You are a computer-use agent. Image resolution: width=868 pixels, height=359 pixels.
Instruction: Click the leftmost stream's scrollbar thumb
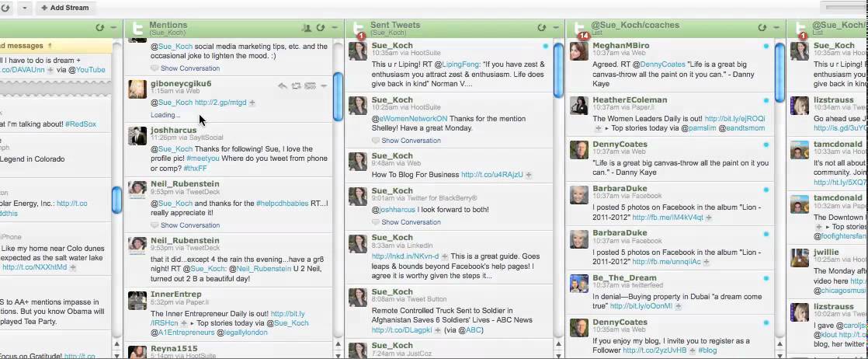(116, 200)
